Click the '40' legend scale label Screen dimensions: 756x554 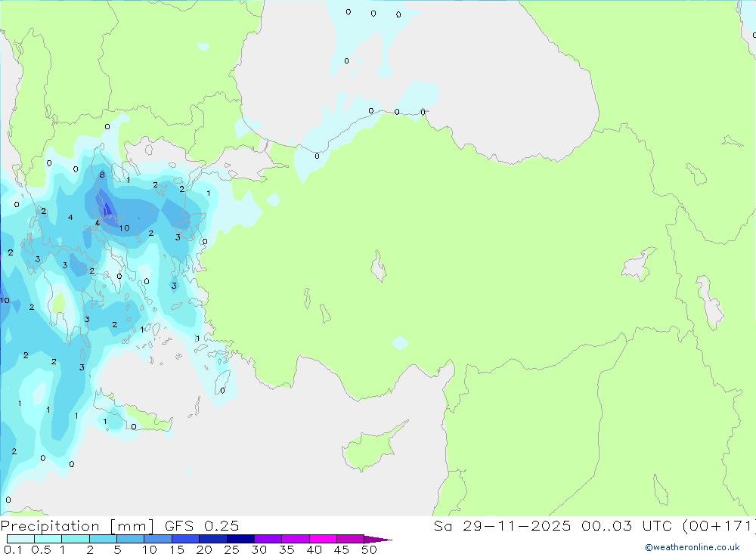314,549
